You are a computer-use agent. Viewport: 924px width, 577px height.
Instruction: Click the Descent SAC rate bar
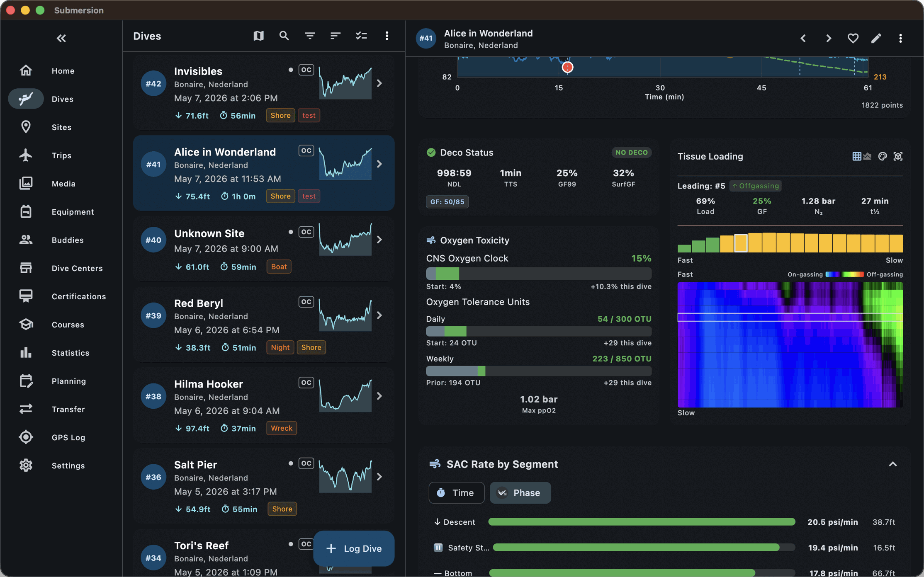(x=642, y=522)
